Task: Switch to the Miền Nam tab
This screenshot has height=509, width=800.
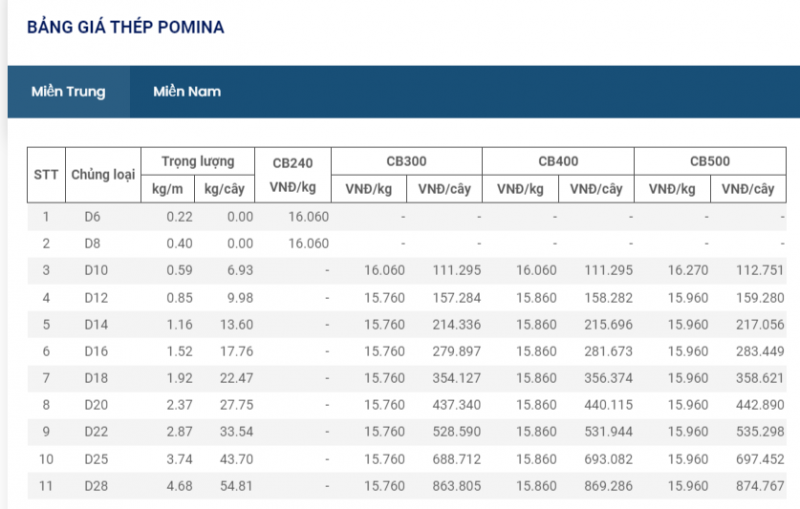Action: [x=187, y=92]
